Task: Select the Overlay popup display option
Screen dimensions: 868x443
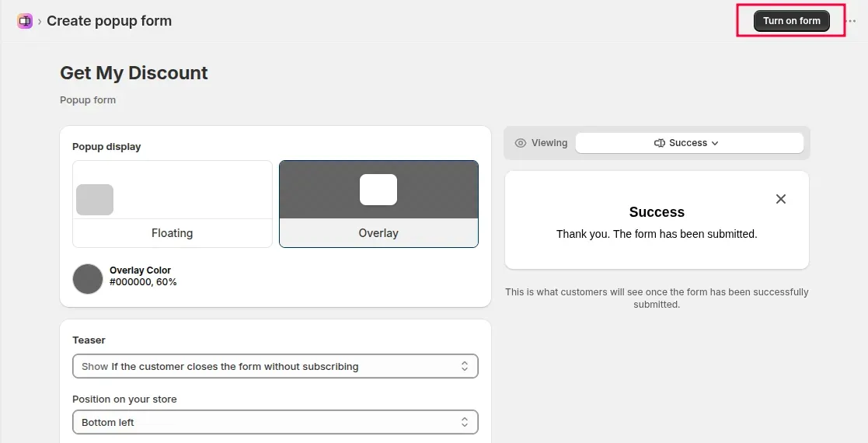Action: coord(378,204)
